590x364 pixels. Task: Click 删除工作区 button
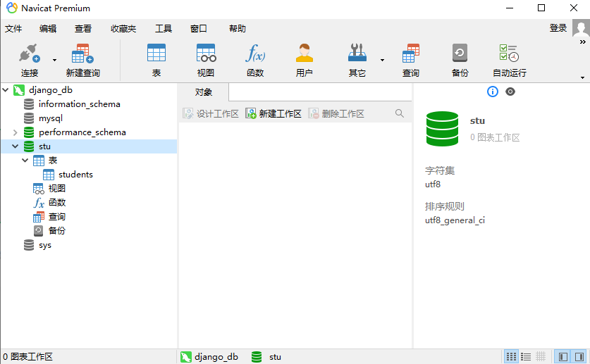tap(336, 113)
